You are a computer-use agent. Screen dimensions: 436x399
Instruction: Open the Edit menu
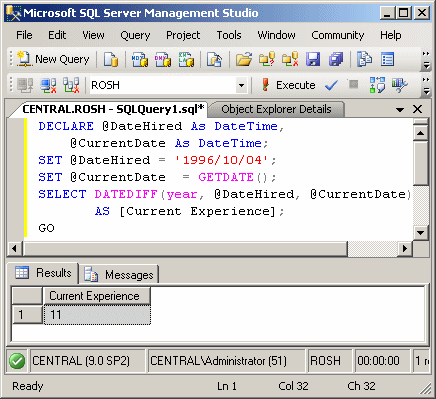[57, 35]
